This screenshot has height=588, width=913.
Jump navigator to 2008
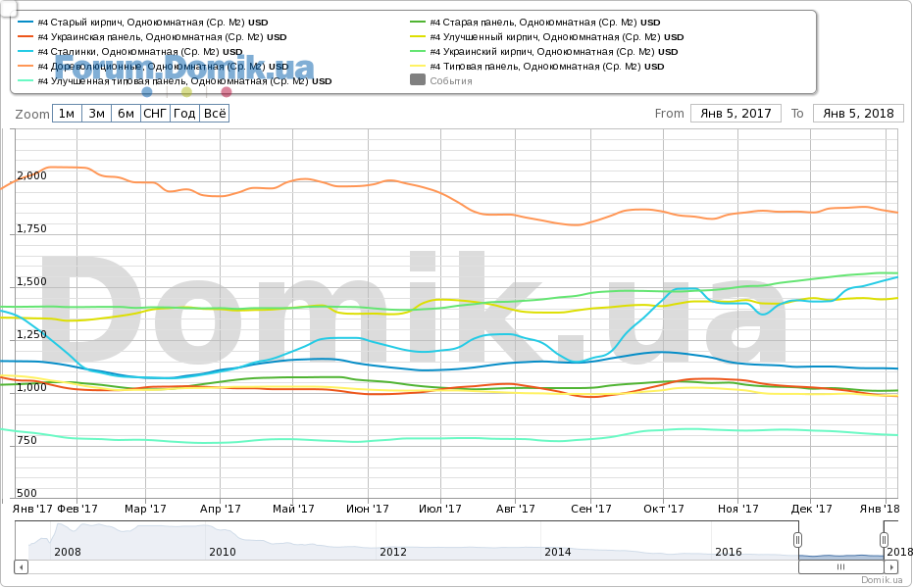point(68,552)
